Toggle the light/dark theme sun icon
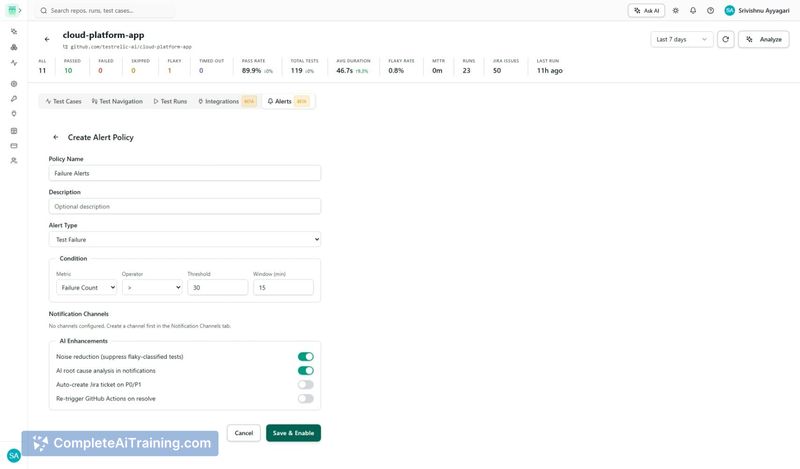 coord(675,10)
